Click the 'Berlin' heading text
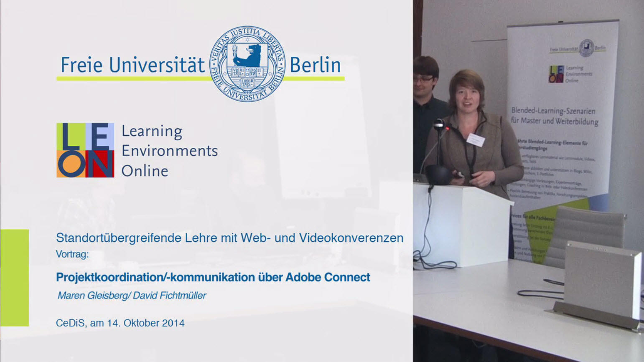Image resolution: width=644 pixels, height=362 pixels. 316,65
